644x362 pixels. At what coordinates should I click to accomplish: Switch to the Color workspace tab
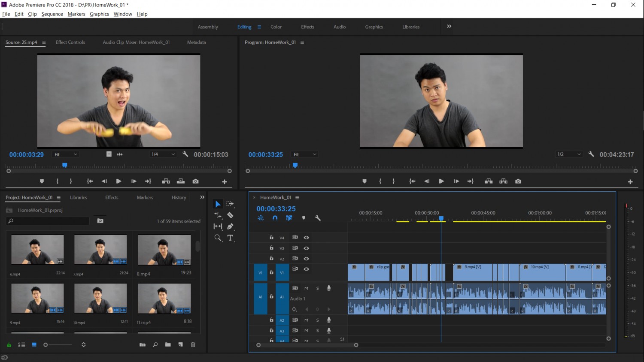click(276, 27)
